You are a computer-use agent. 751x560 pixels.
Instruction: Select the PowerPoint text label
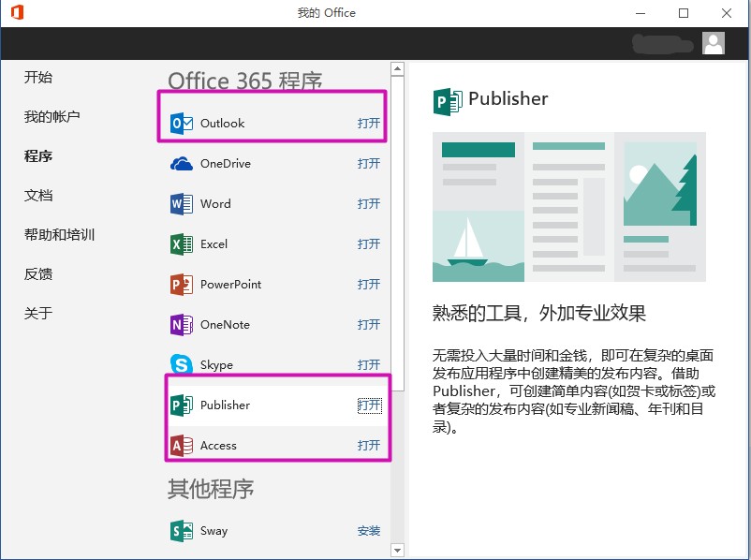[x=231, y=284]
